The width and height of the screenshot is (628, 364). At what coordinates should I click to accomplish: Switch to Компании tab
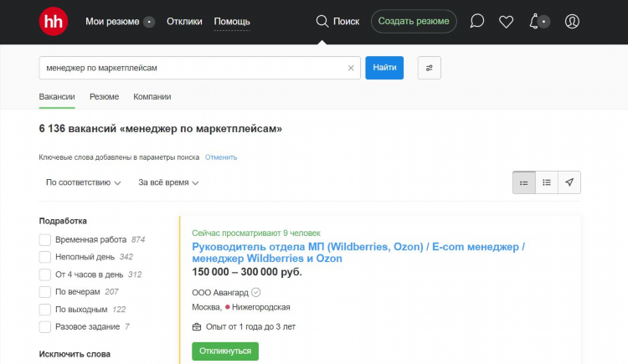coord(152,97)
